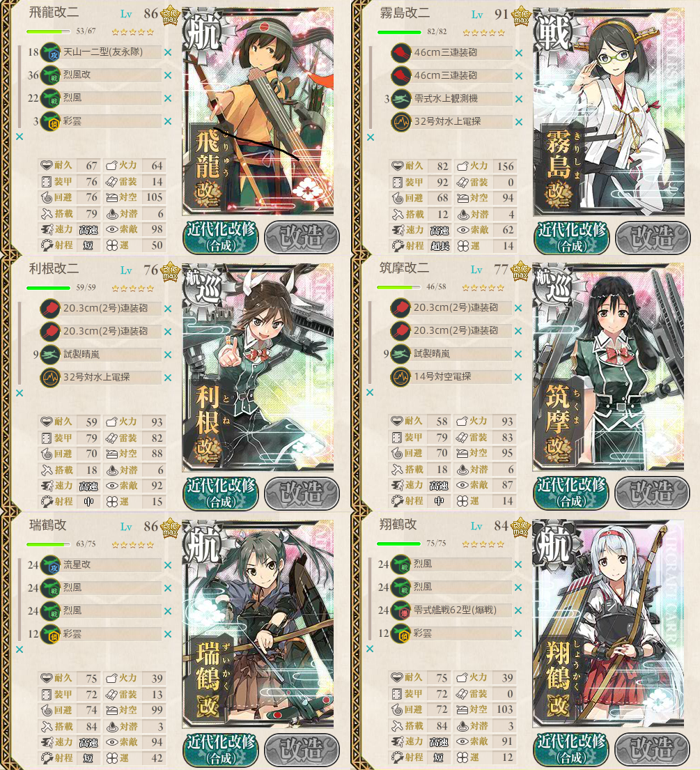Click the 改造 button for 霧島改二
Viewport: 700px width, 770px height.
(x=653, y=238)
